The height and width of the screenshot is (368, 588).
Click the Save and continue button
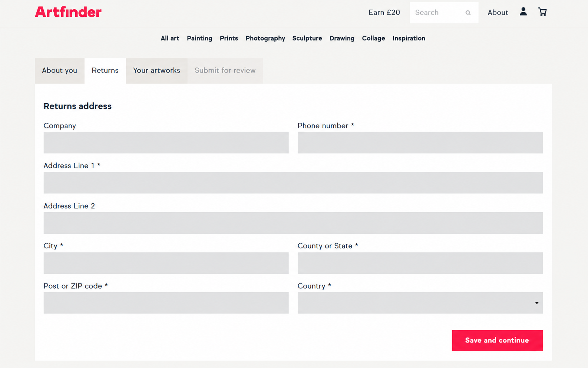(x=497, y=340)
